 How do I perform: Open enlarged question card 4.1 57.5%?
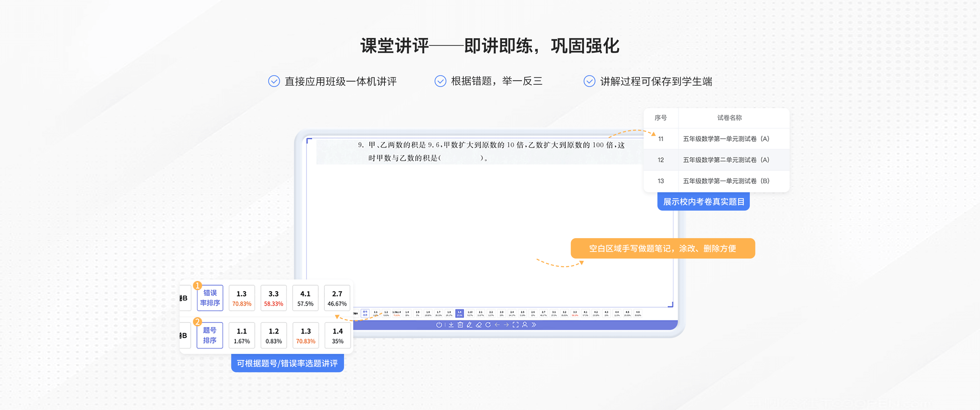[305, 298]
